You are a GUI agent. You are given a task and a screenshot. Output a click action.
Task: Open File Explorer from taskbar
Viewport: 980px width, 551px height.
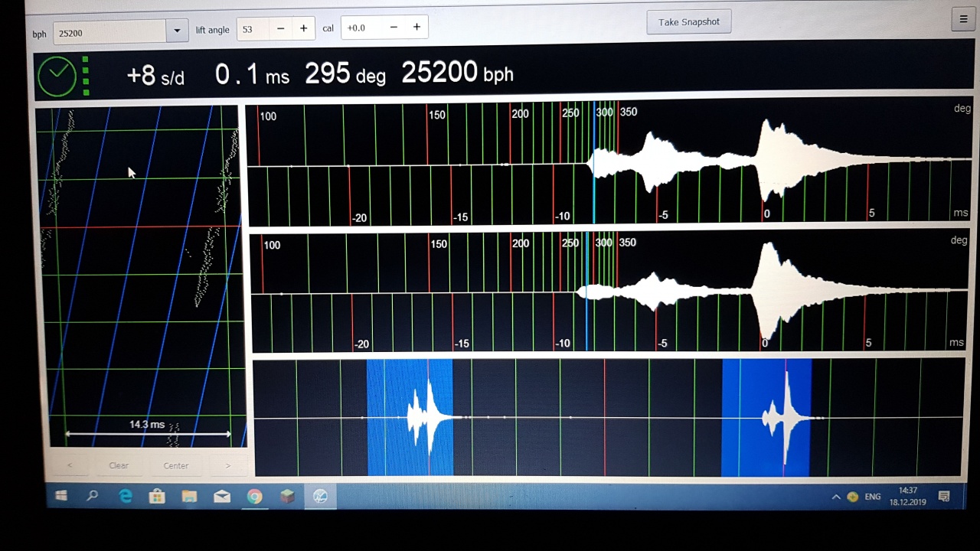pos(189,497)
